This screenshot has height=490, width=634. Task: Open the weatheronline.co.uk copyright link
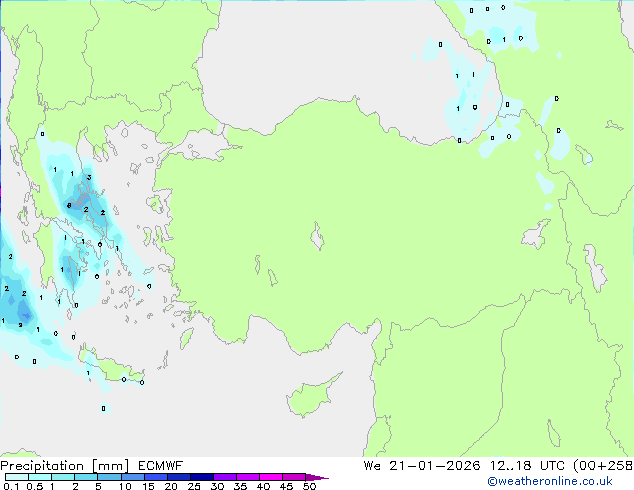pyautogui.click(x=550, y=481)
